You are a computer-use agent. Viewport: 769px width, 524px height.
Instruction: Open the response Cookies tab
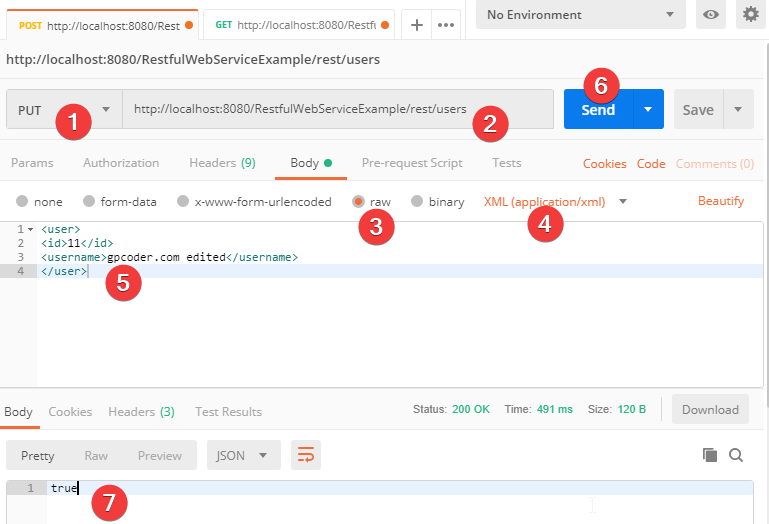70,412
